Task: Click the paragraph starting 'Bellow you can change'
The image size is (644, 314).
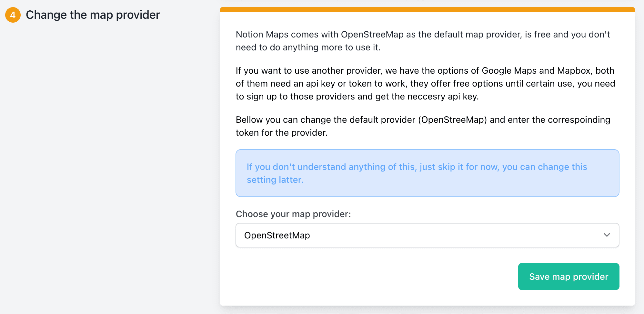Action: tap(423, 126)
